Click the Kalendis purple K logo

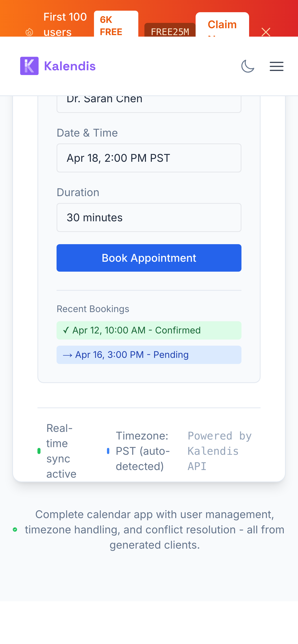[x=29, y=66]
